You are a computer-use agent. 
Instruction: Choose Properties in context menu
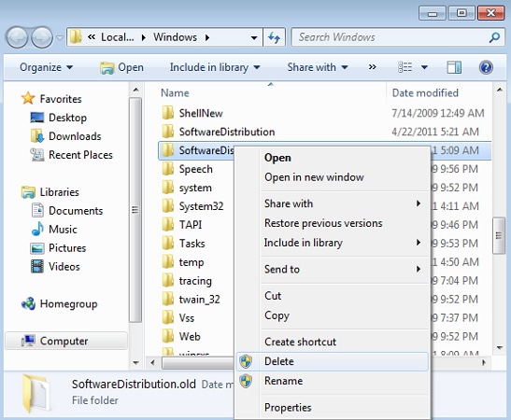click(333, 408)
